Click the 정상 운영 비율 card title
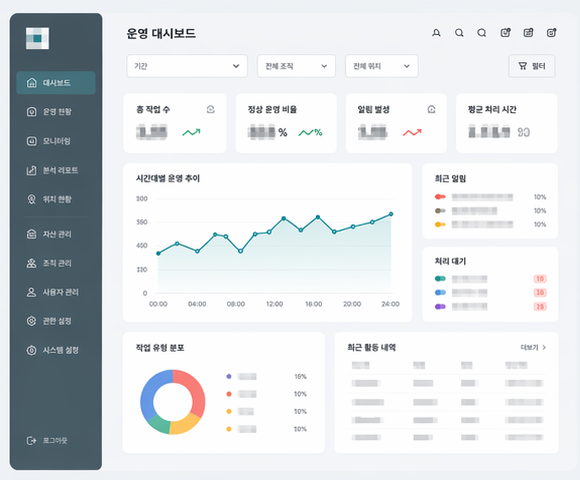 tap(272, 109)
